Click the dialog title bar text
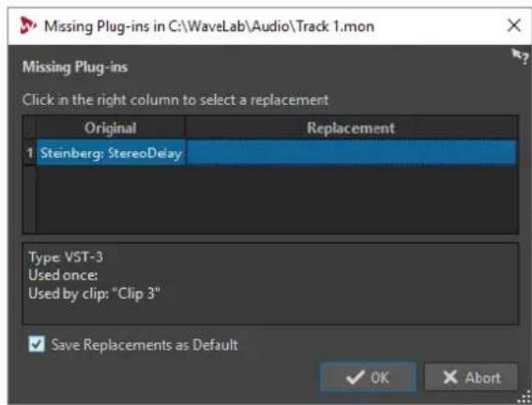 (x=209, y=26)
